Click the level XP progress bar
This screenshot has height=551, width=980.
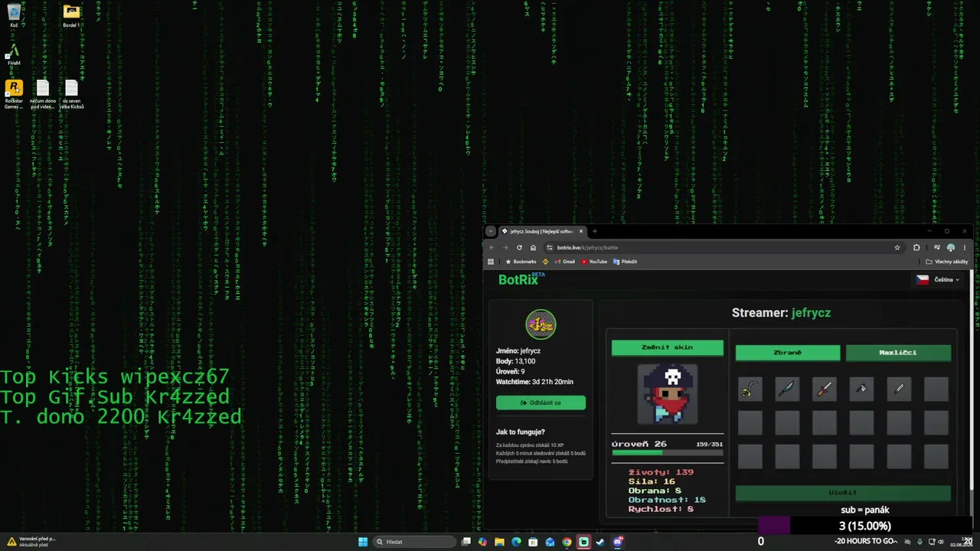click(x=667, y=453)
